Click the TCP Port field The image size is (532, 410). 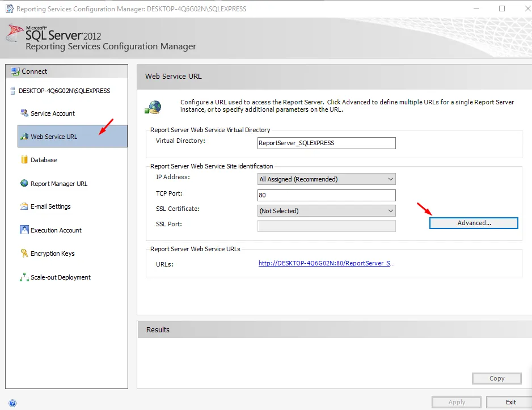tap(326, 195)
